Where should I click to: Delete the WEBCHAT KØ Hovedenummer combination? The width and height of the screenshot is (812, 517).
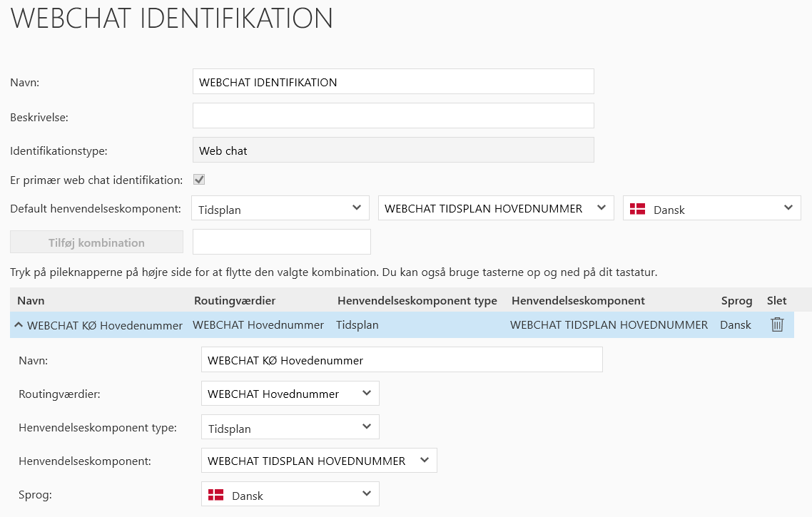[x=777, y=324]
